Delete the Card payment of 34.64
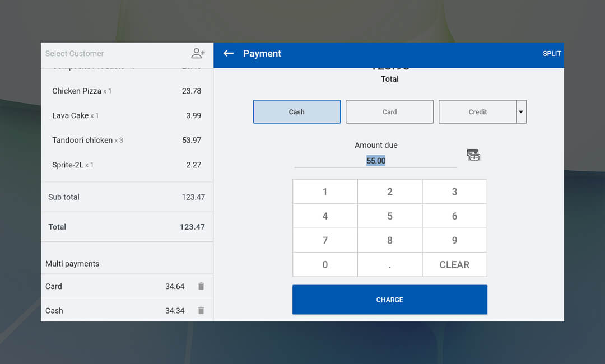 201,286
